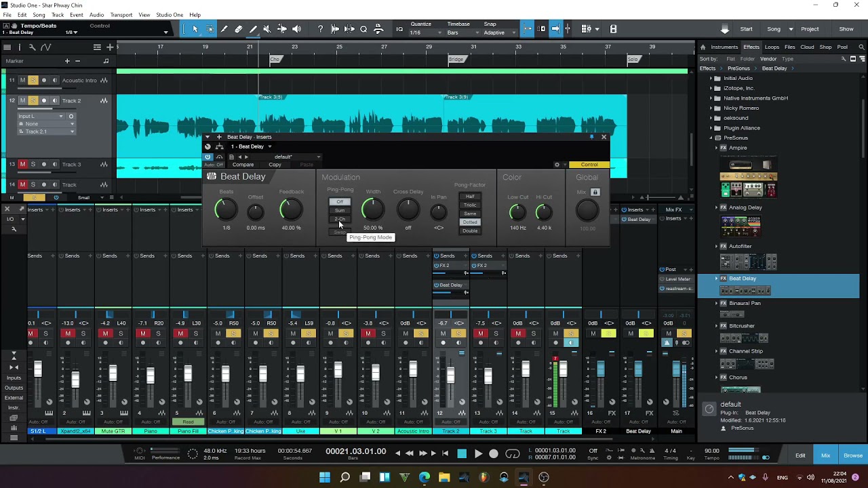Screen dimensions: 868x488
Task: Open the Song page button
Action: tap(774, 29)
